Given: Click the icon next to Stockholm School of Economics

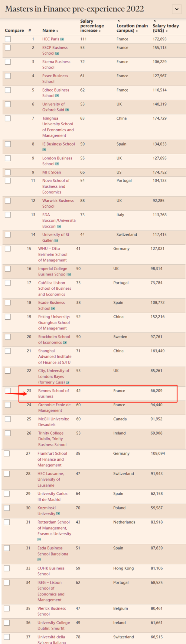Looking at the screenshot, I should point(65,343).
